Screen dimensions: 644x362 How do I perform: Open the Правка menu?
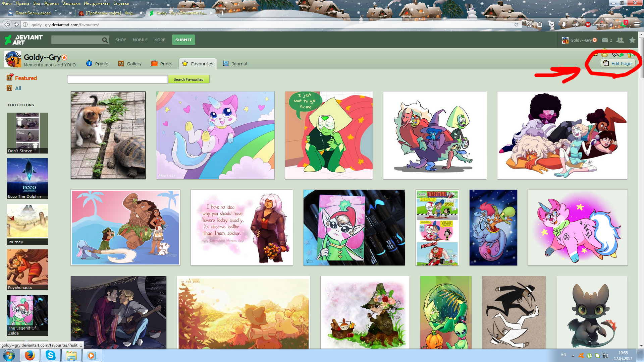[x=22, y=3]
